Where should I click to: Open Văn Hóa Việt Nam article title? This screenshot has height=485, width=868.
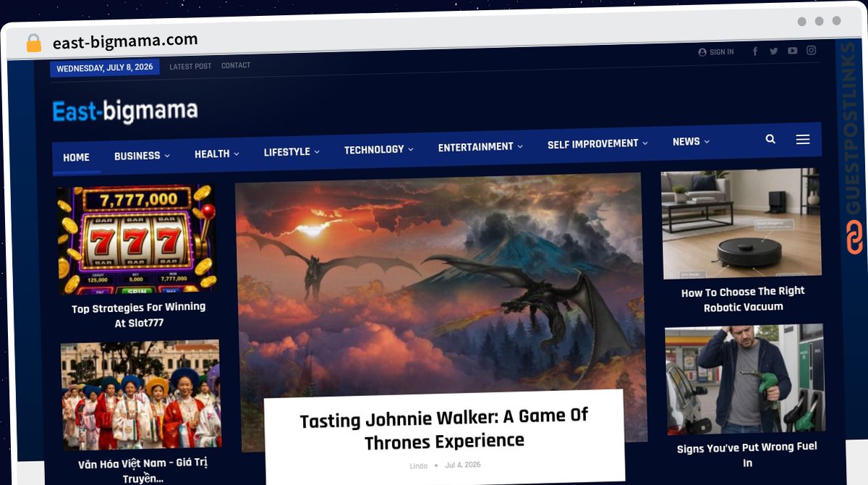142,471
